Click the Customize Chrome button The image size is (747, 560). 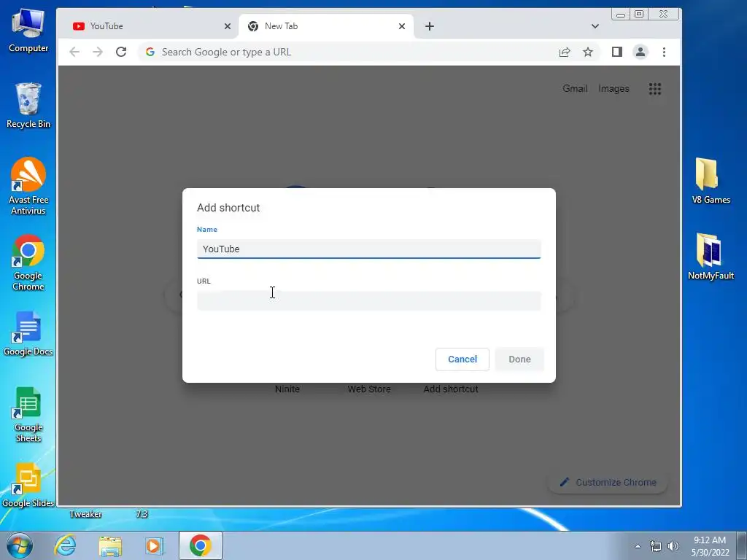tap(608, 483)
